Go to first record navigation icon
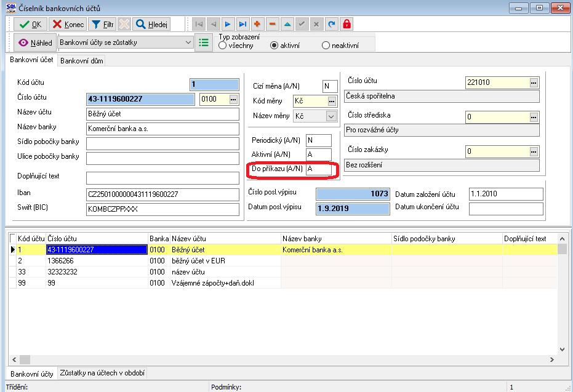573x392 pixels. pos(199,24)
